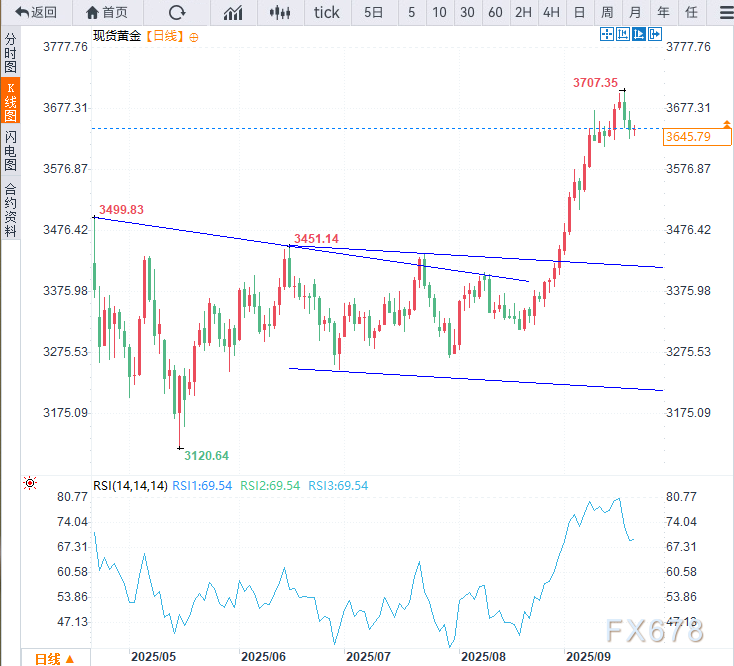This screenshot has height=666, width=734.
Task: Open the 现货黄金 instrument title selector
Action: [x=117, y=36]
